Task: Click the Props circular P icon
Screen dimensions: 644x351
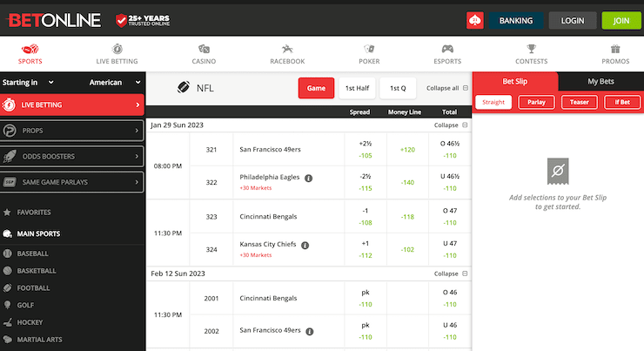Action: (x=10, y=131)
